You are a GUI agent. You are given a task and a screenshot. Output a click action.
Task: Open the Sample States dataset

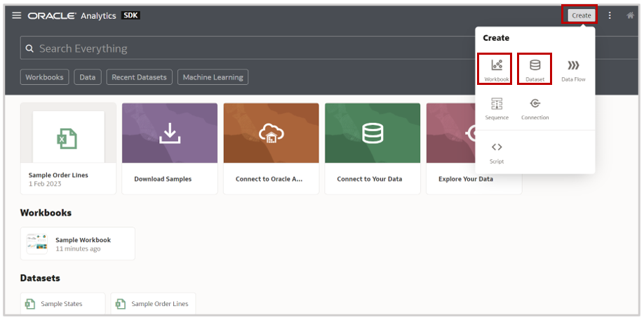tap(63, 304)
